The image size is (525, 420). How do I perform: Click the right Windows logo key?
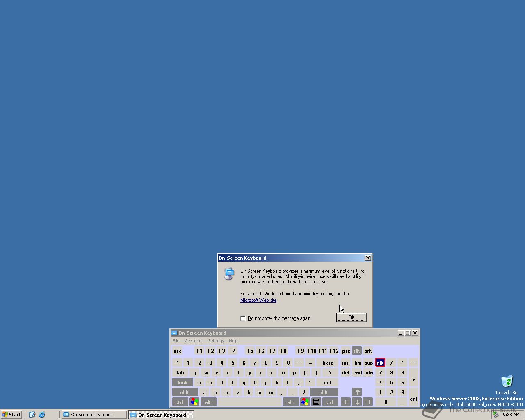(x=305, y=402)
